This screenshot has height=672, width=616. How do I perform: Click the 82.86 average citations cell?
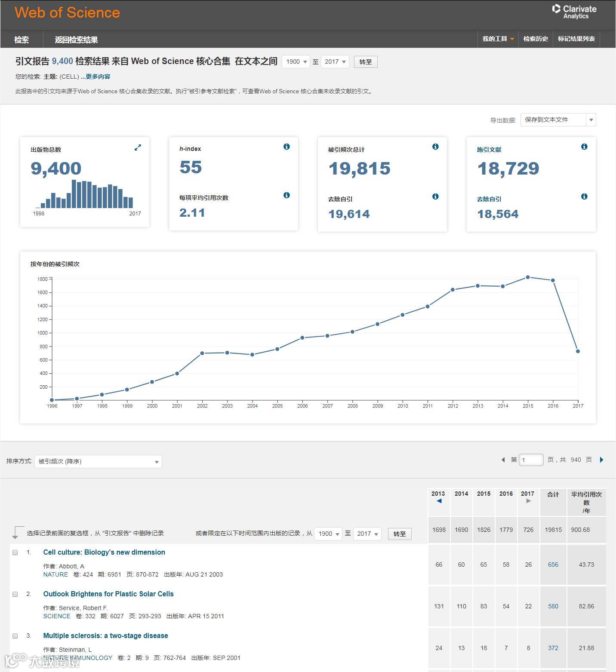coord(586,606)
